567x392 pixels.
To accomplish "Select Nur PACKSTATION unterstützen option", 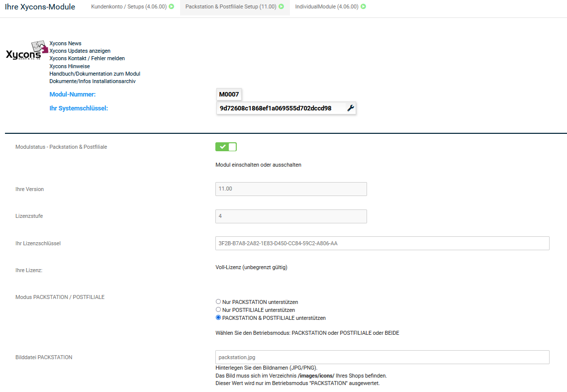I will click(218, 301).
